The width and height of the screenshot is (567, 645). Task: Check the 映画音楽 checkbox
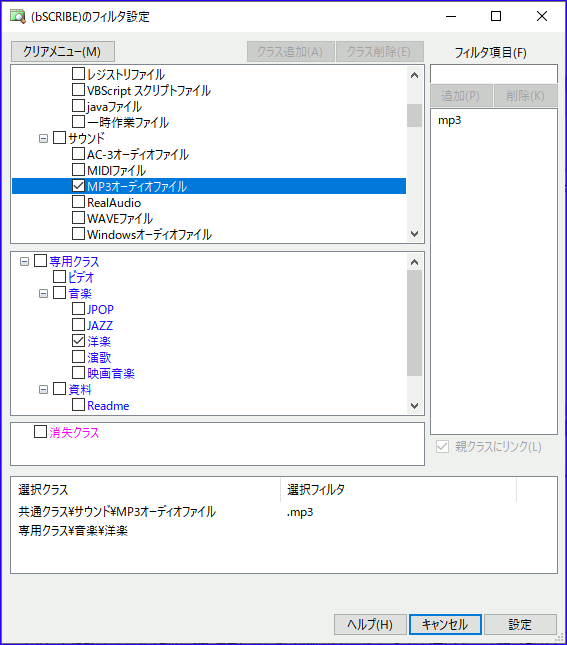pyautogui.click(x=78, y=373)
